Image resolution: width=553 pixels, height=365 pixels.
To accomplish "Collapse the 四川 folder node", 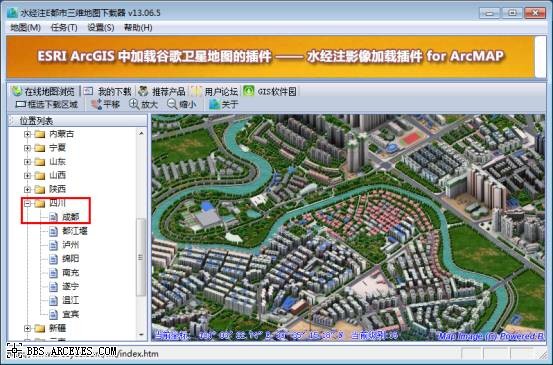I will pos(28,203).
